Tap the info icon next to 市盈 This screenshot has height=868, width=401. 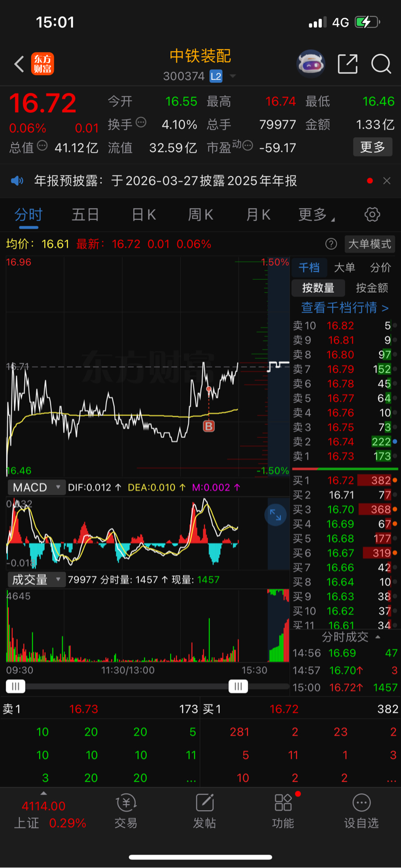(x=248, y=145)
